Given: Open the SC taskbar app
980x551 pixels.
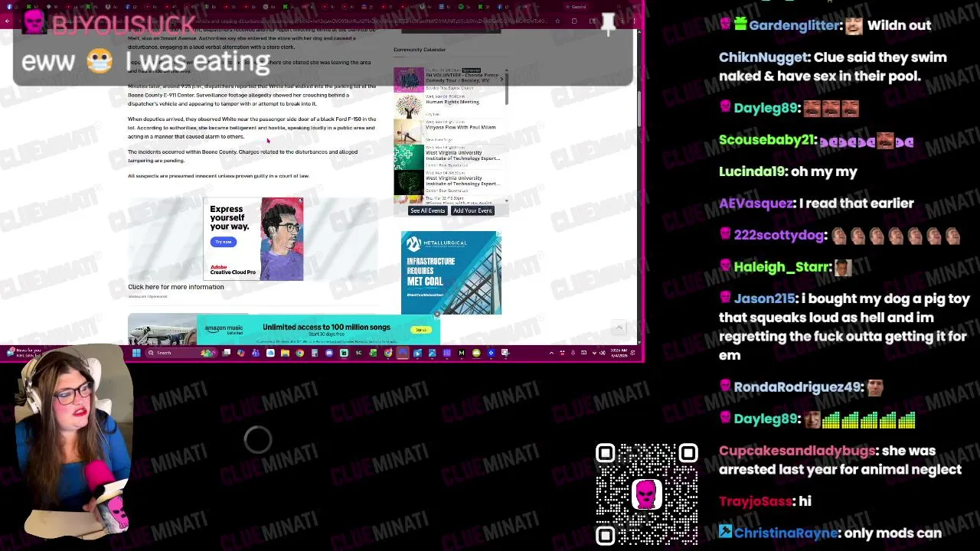Looking at the screenshot, I should 358,353.
